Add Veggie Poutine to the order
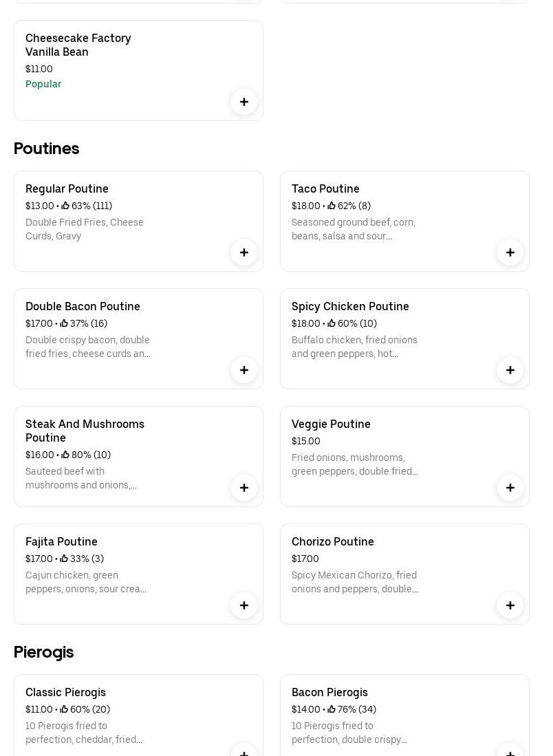Image resolution: width=553 pixels, height=756 pixels. click(x=510, y=488)
